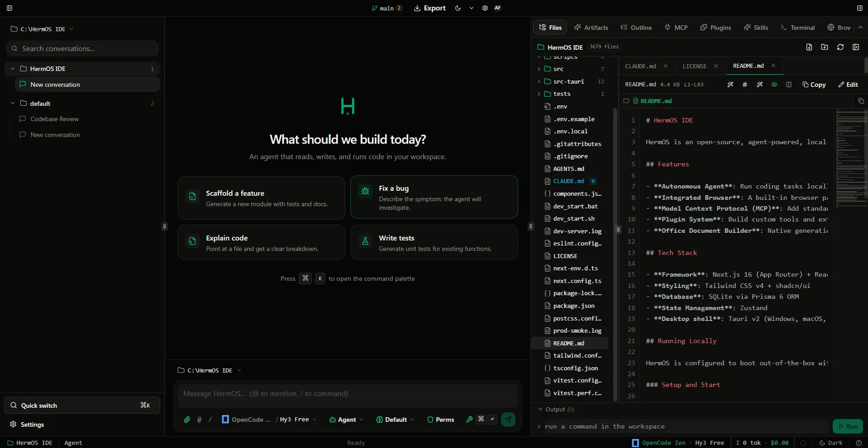Viewport: 868px width, 448px height.
Task: Click the hash symbol icon in README toolbar
Action: pyautogui.click(x=745, y=85)
